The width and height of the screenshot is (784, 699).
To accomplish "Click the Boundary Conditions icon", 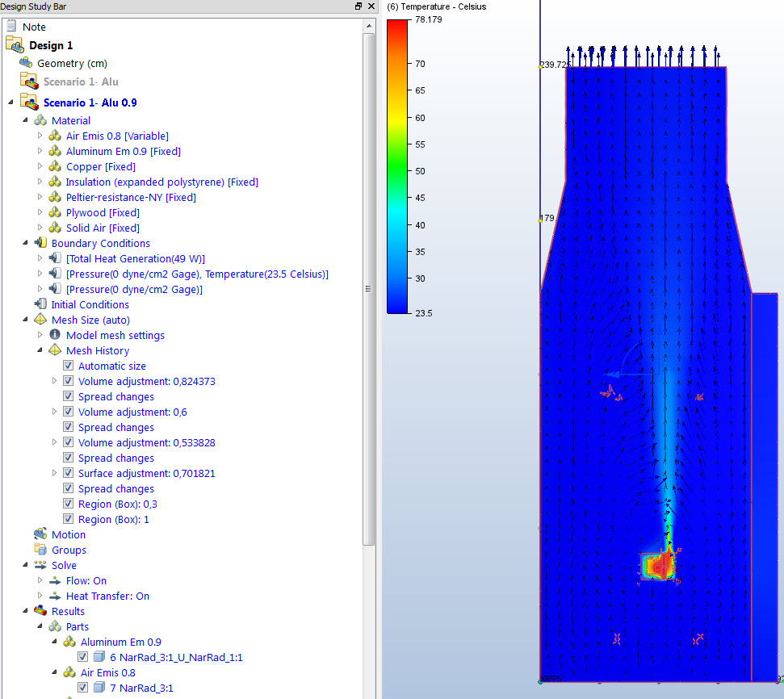I will coord(40,243).
